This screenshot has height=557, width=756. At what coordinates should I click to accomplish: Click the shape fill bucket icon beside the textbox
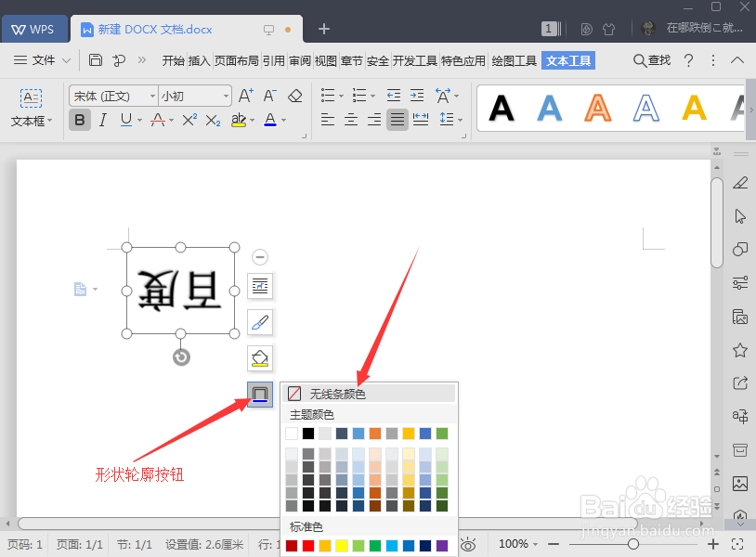pyautogui.click(x=259, y=357)
